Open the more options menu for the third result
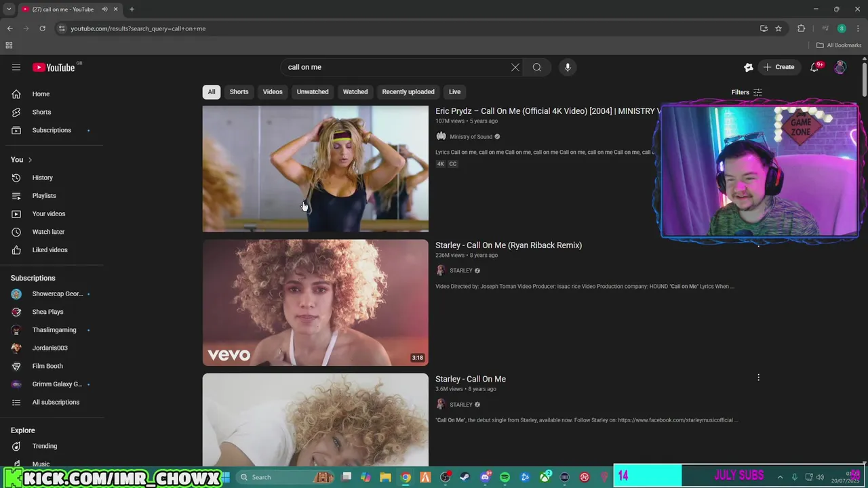The width and height of the screenshot is (868, 488). 758,378
